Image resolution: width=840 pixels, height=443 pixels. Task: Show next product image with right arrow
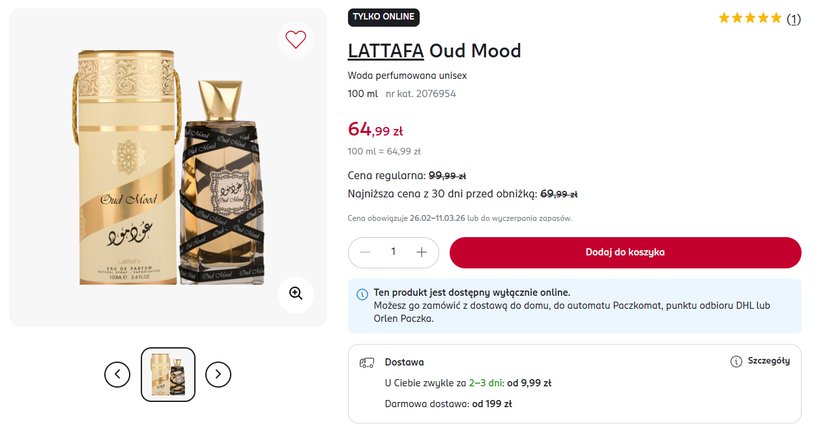(x=218, y=374)
